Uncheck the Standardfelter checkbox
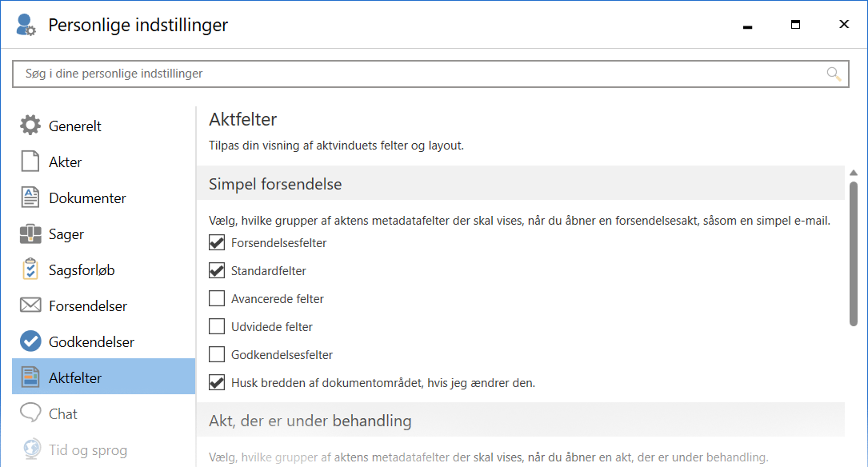868x467 pixels. (217, 270)
